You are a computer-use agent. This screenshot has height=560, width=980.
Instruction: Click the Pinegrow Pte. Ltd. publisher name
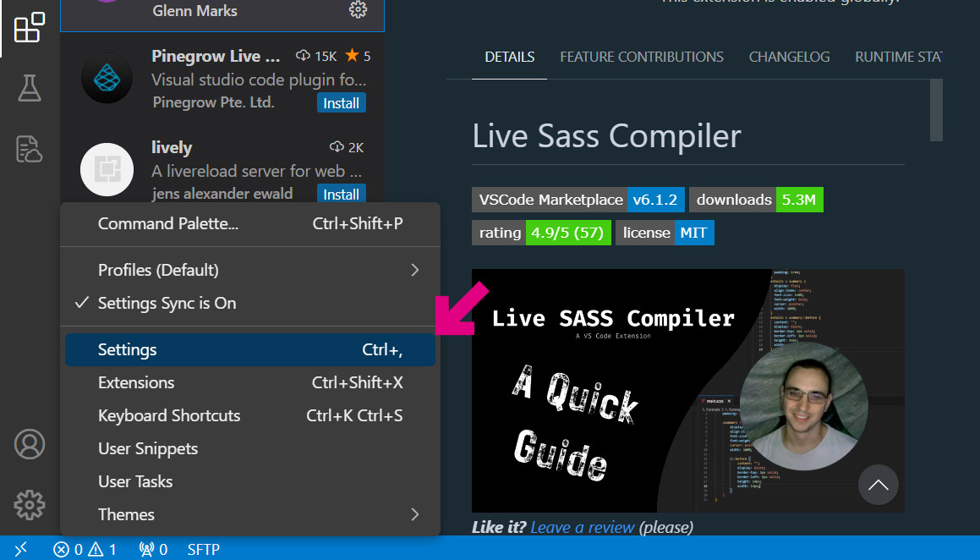pos(213,102)
